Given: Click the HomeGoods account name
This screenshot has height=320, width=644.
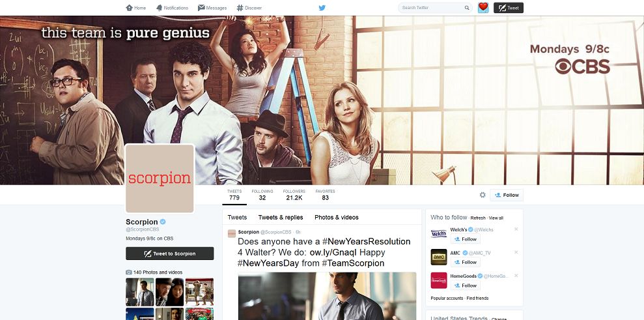Looking at the screenshot, I should [464, 276].
